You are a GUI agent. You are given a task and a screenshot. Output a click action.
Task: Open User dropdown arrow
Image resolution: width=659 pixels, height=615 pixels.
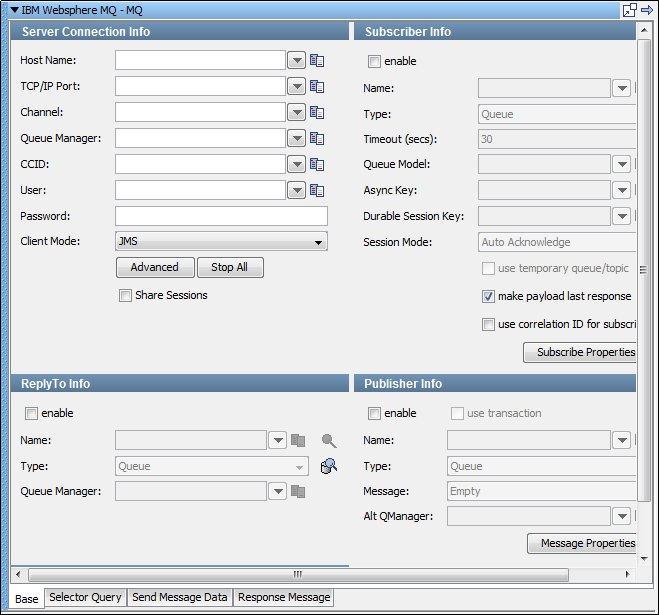297,191
